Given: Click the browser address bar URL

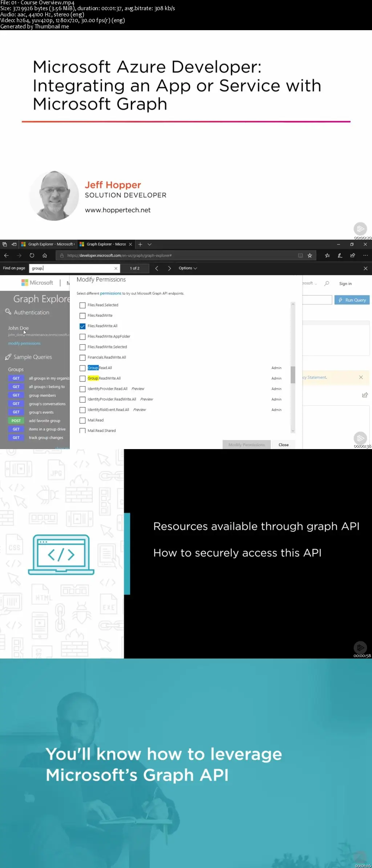Looking at the screenshot, I should 119,256.
